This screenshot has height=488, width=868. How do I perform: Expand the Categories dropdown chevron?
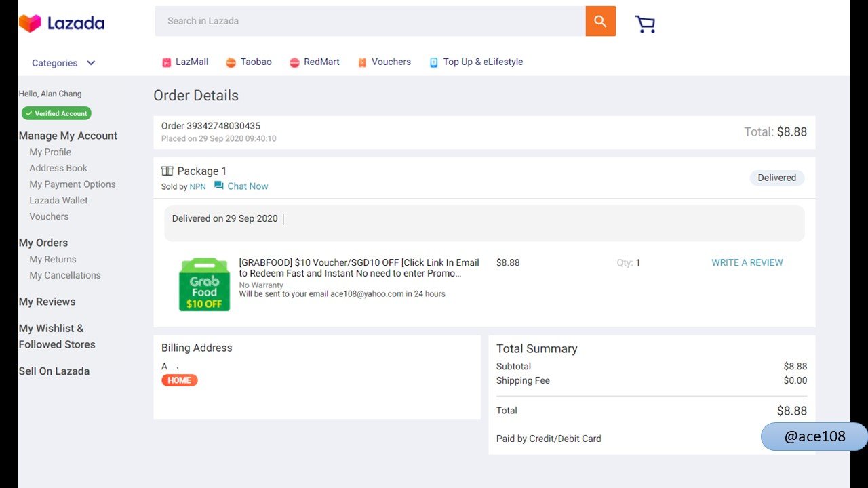[91, 63]
